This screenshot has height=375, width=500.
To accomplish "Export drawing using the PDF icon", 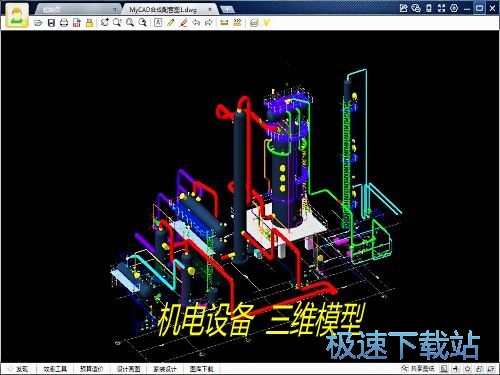I will [x=77, y=23].
